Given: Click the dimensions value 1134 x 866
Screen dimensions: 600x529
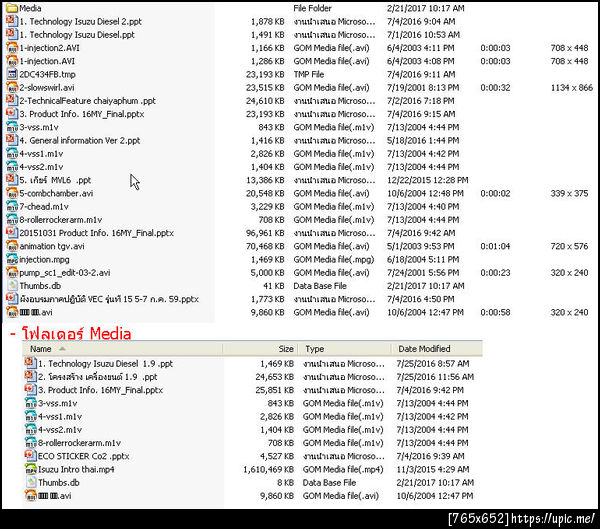Looking at the screenshot, I should 572,87.
